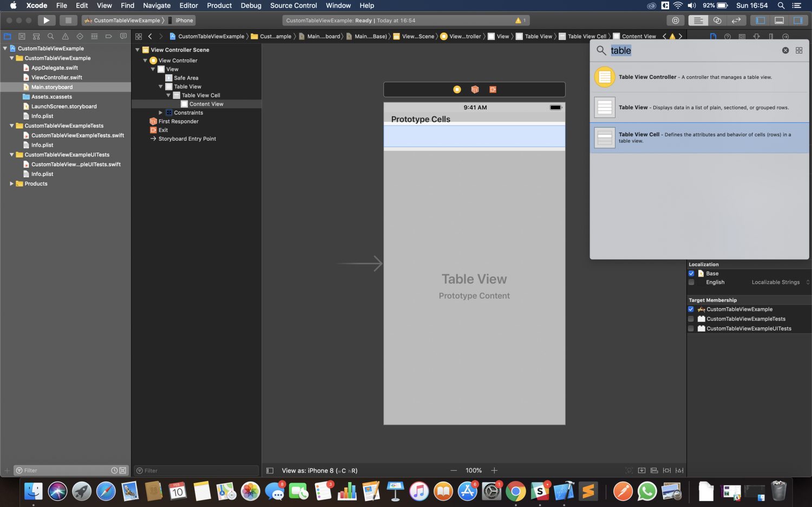Open the Localizable Strings dropdown

click(781, 282)
